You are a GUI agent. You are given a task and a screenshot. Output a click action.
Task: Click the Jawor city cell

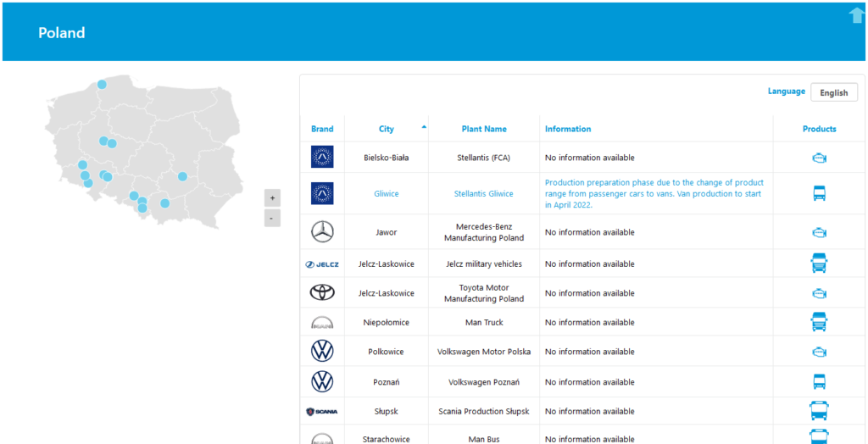(x=387, y=232)
